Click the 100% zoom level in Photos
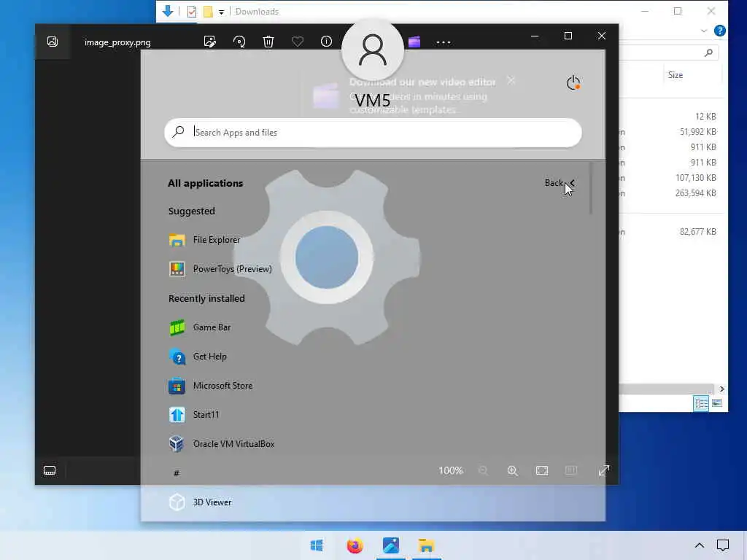This screenshot has height=560, width=747. tap(451, 470)
